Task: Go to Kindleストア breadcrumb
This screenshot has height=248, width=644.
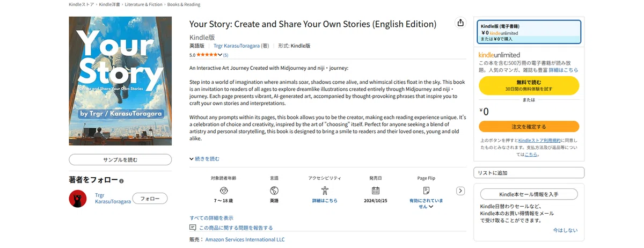Action: point(82,4)
